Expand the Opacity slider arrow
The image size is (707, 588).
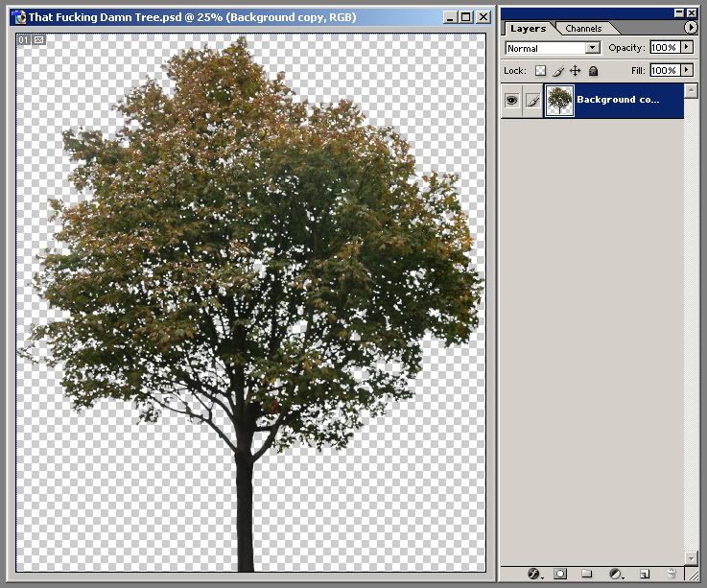686,47
